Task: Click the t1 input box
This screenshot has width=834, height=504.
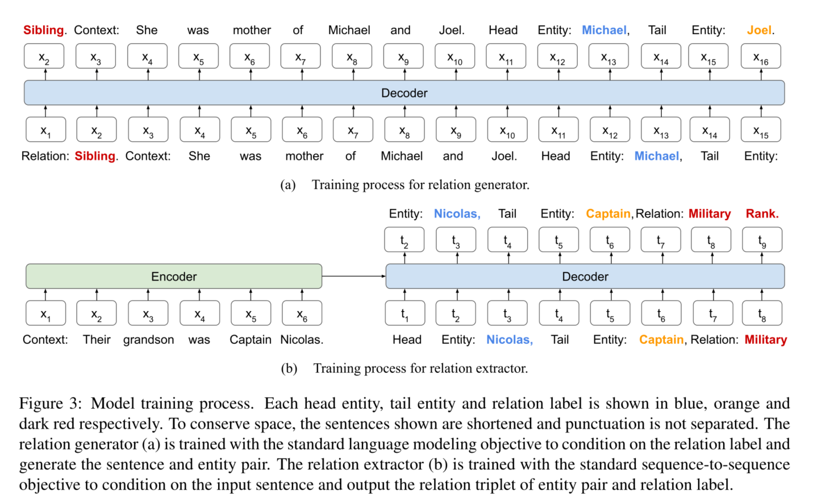Action: pos(405,313)
